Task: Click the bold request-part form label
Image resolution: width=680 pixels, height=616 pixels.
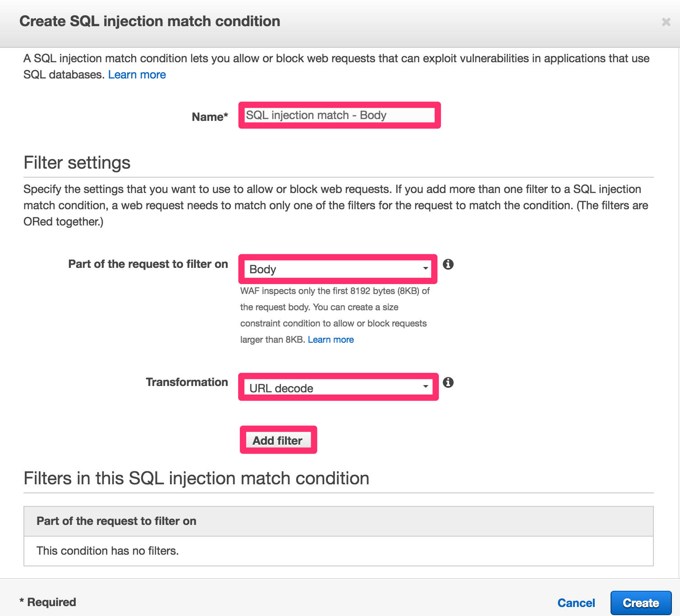Action: click(x=148, y=264)
